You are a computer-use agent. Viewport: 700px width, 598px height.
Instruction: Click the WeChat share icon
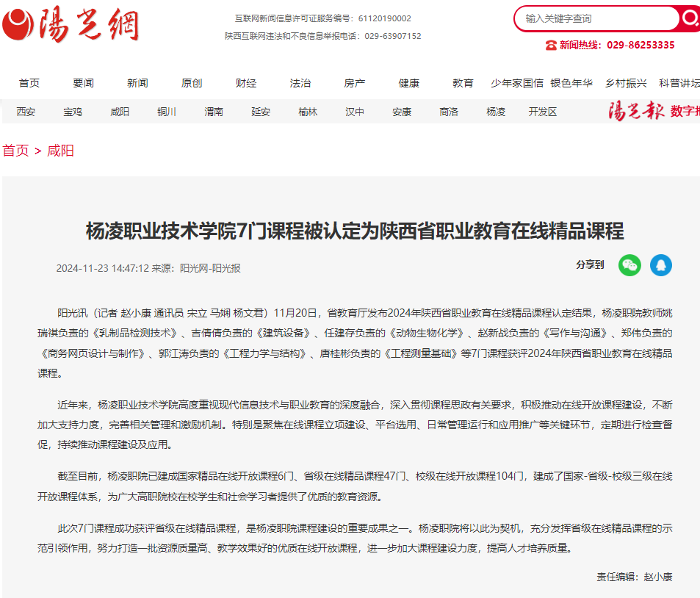[629, 265]
